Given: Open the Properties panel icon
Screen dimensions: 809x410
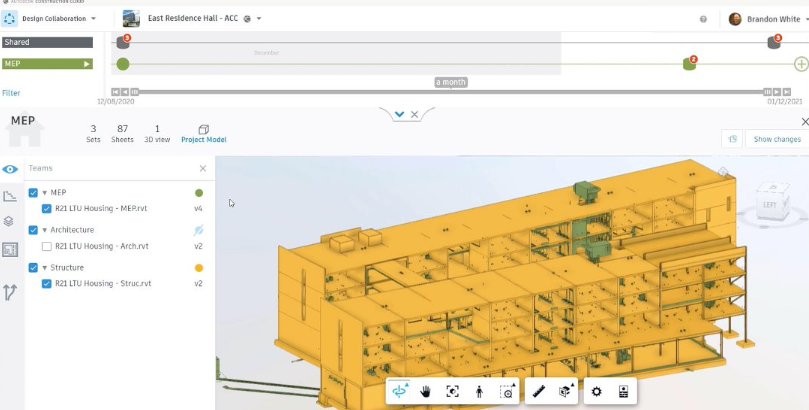Looking at the screenshot, I should tap(623, 391).
